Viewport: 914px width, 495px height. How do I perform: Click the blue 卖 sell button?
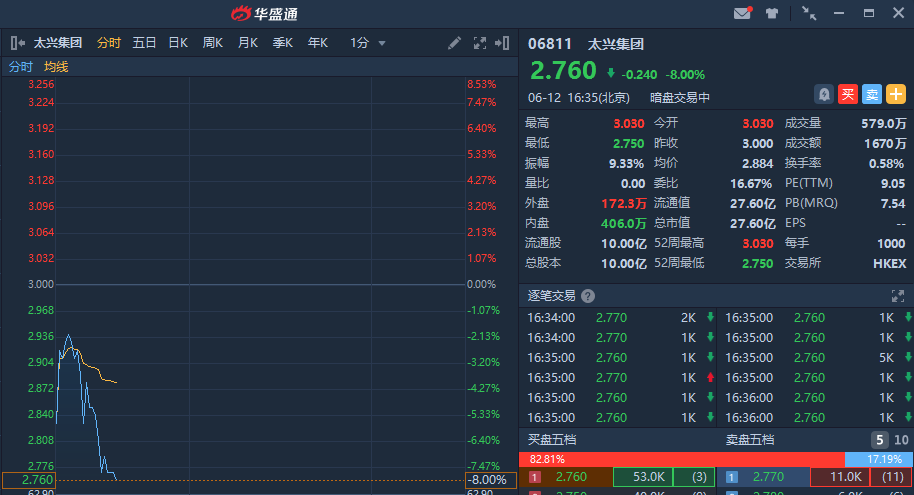(871, 94)
